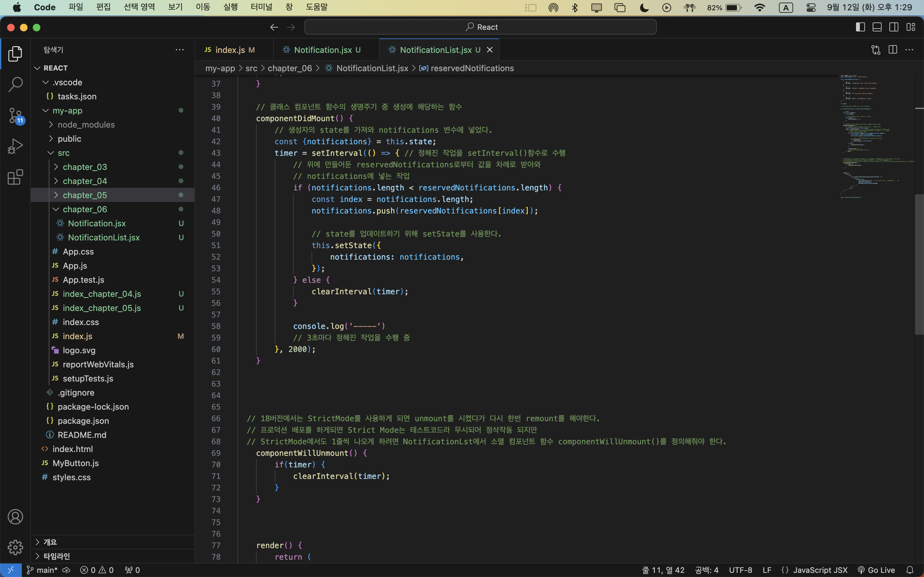
Task: Click JavaScript JSX language mode
Action: tap(820, 570)
